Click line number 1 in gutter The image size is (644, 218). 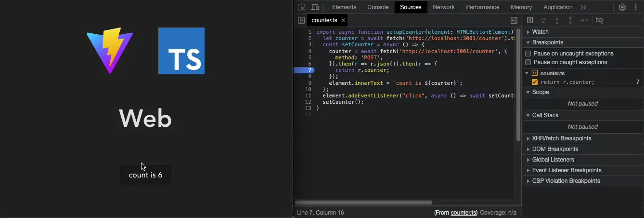pos(309,32)
